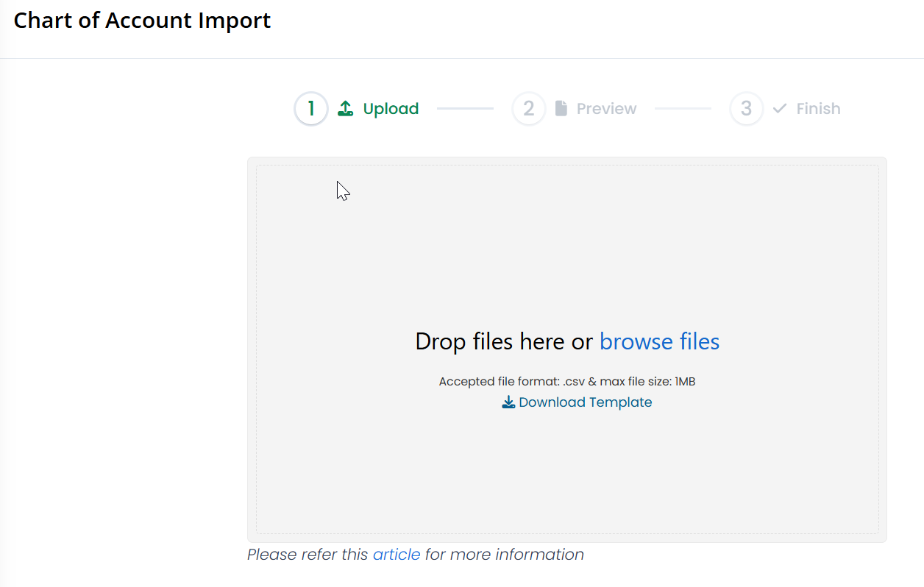Open the article link for more information

(397, 555)
